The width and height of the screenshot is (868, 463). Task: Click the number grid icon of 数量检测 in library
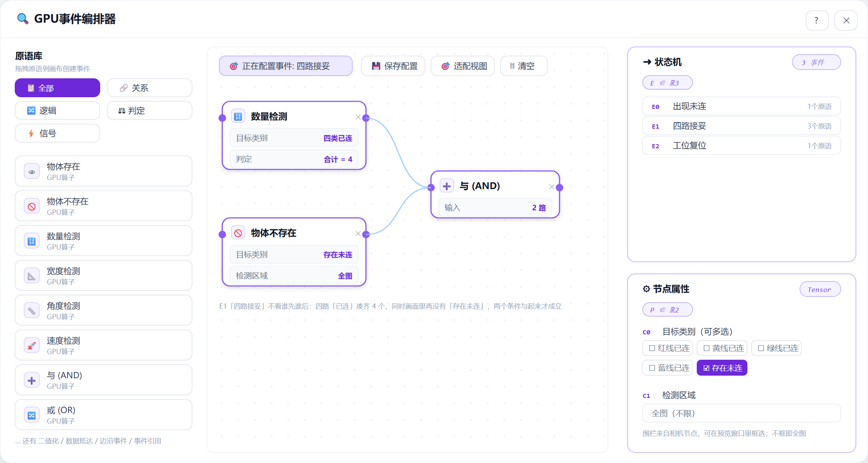click(x=32, y=241)
